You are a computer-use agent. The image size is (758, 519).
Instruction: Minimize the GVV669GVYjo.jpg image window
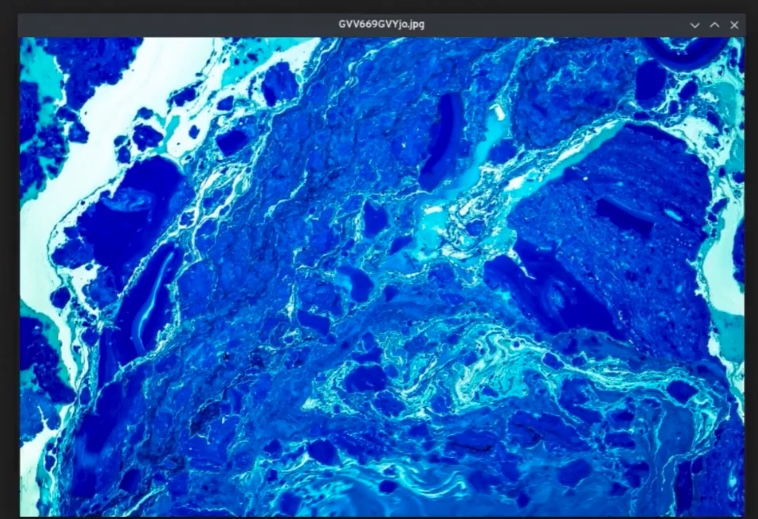point(695,25)
